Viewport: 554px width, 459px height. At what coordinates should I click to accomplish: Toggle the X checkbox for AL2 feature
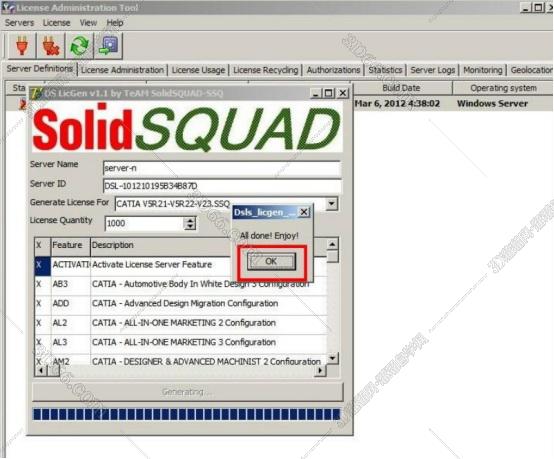click(x=39, y=323)
